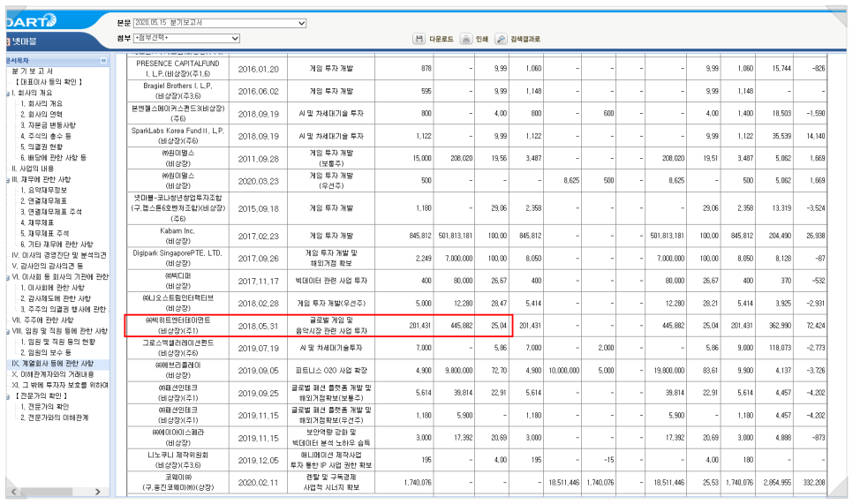
Task: Open 【 대표이사 등의 확인 】 section
Action: pos(49,82)
